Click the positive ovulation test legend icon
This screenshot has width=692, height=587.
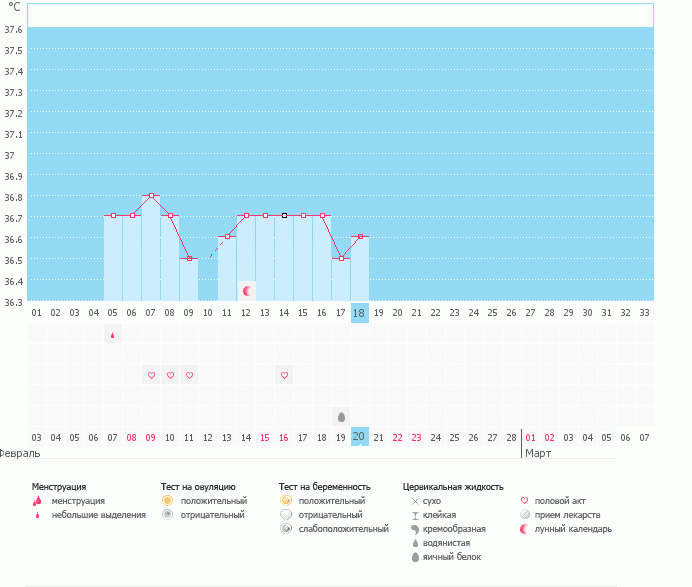pos(167,500)
